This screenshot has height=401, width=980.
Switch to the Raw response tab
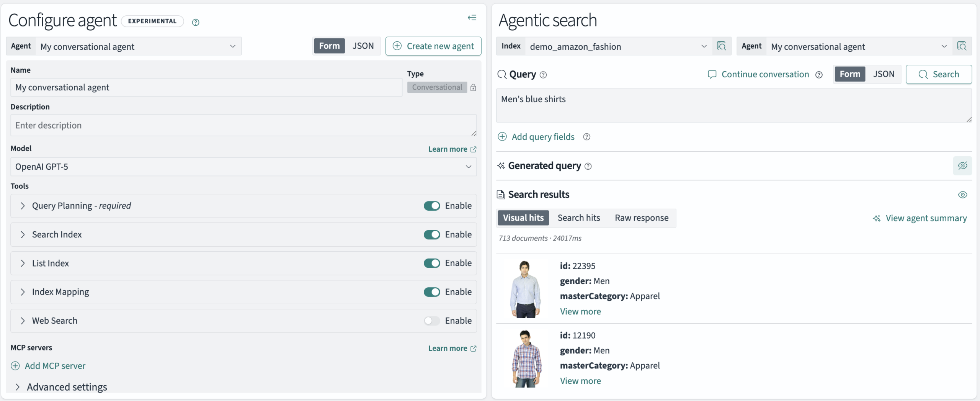coord(642,218)
